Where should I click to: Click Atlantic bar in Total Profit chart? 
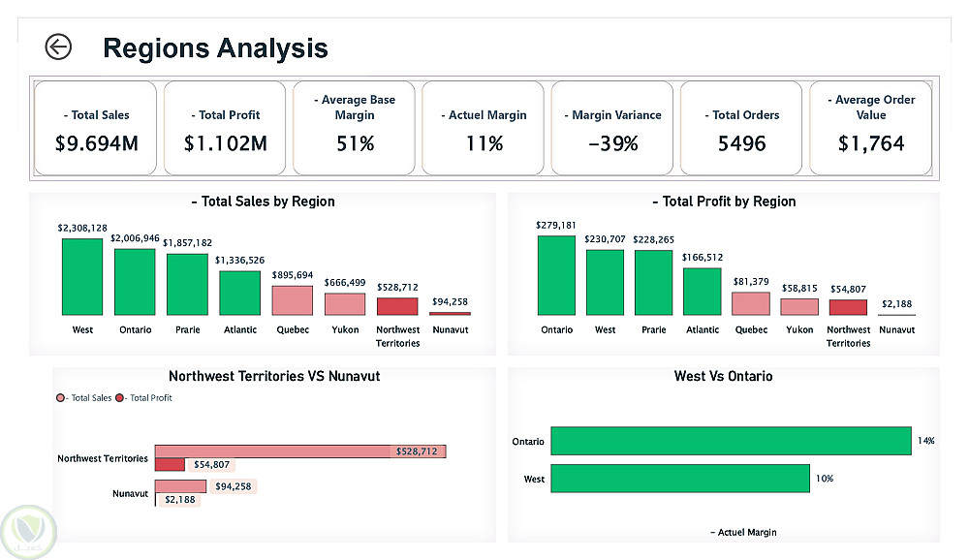click(x=702, y=292)
